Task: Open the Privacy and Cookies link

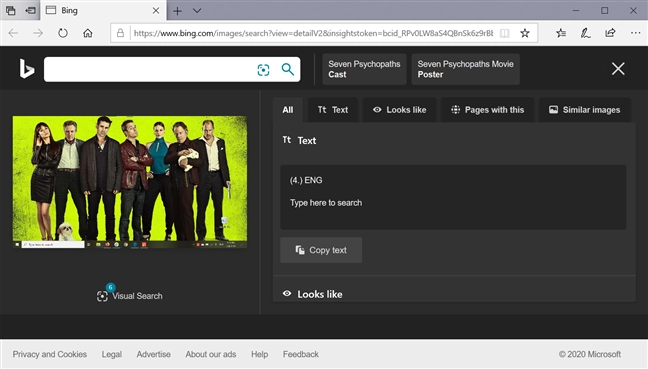Action: click(50, 354)
